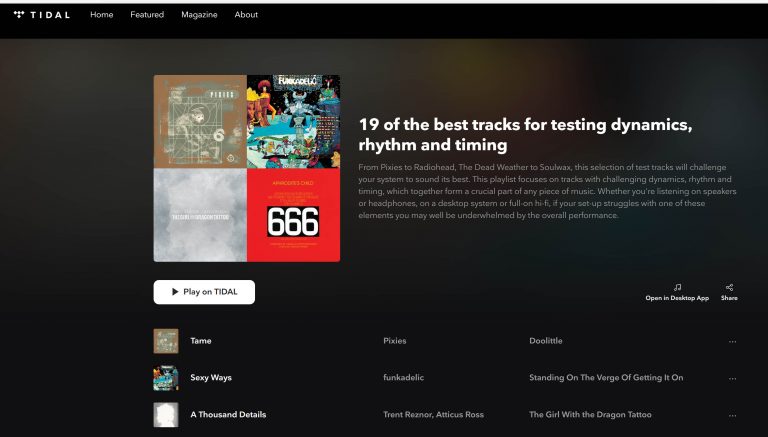Click the A Thousand Details cover thumbnail
The height and width of the screenshot is (437, 768).
pyautogui.click(x=166, y=414)
